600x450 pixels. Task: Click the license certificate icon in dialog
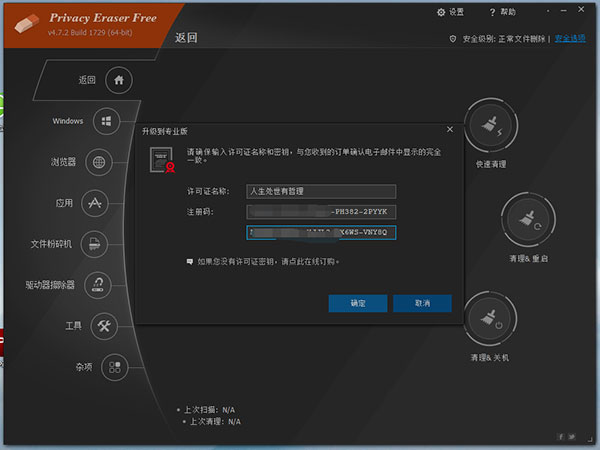[163, 160]
